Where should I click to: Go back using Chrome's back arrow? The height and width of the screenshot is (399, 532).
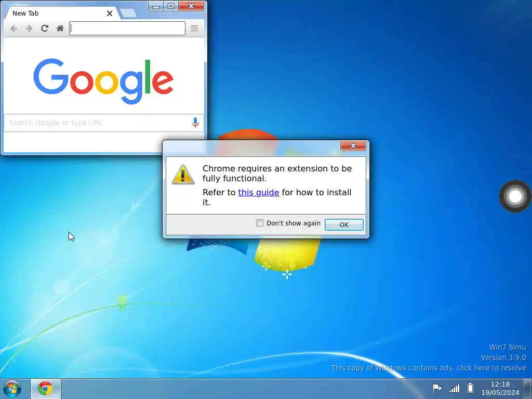tap(14, 29)
